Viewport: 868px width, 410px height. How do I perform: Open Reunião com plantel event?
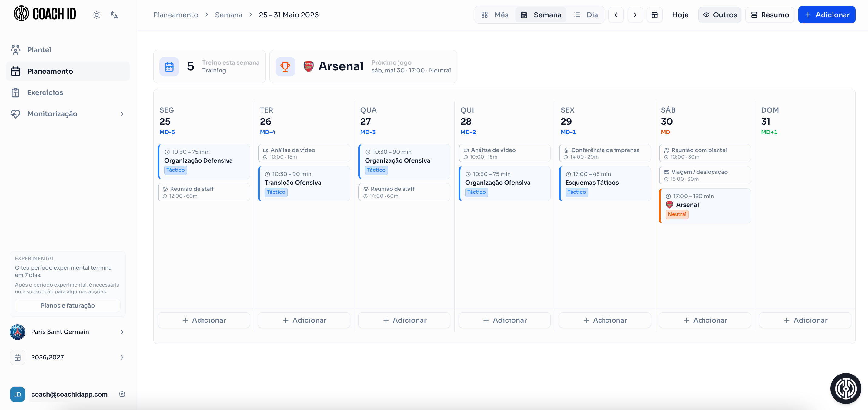click(x=705, y=153)
